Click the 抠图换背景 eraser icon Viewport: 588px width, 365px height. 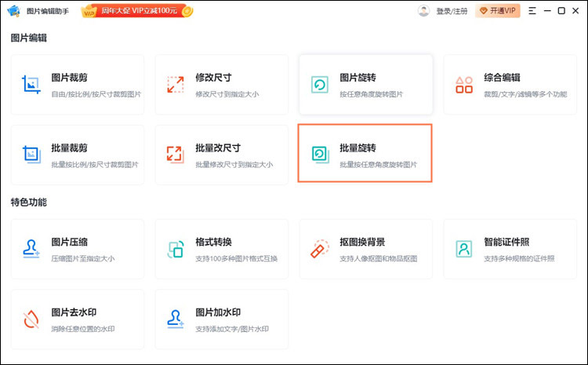(320, 249)
